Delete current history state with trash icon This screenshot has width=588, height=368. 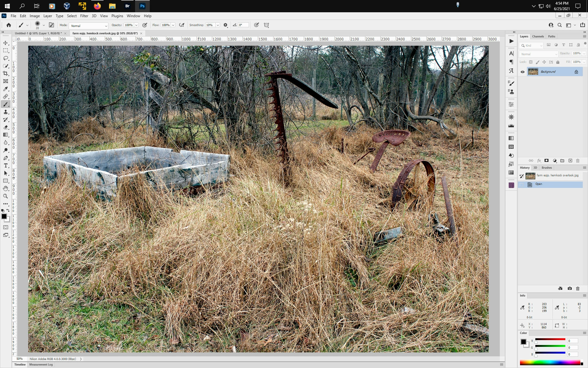[x=578, y=289]
